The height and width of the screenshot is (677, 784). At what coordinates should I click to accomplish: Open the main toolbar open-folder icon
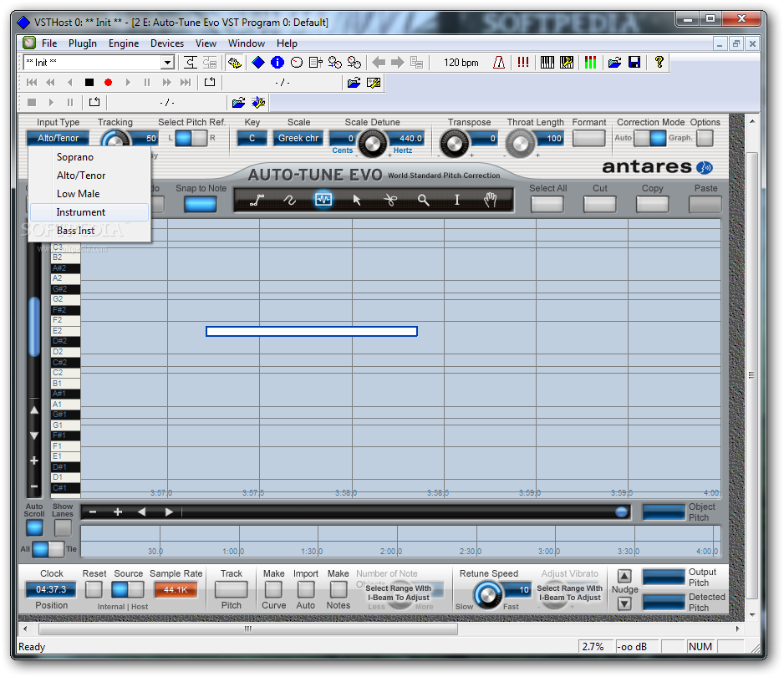point(614,63)
